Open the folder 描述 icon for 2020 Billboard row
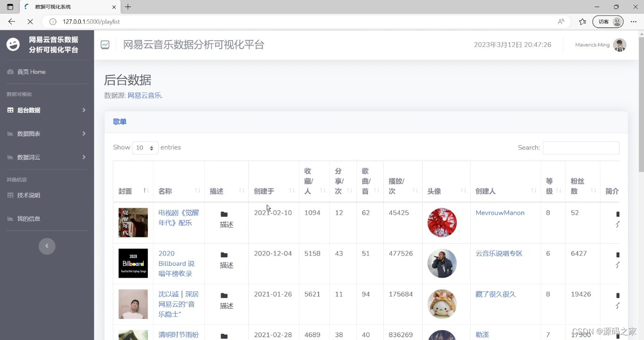Viewport: 644px width, 340px height. click(x=224, y=255)
